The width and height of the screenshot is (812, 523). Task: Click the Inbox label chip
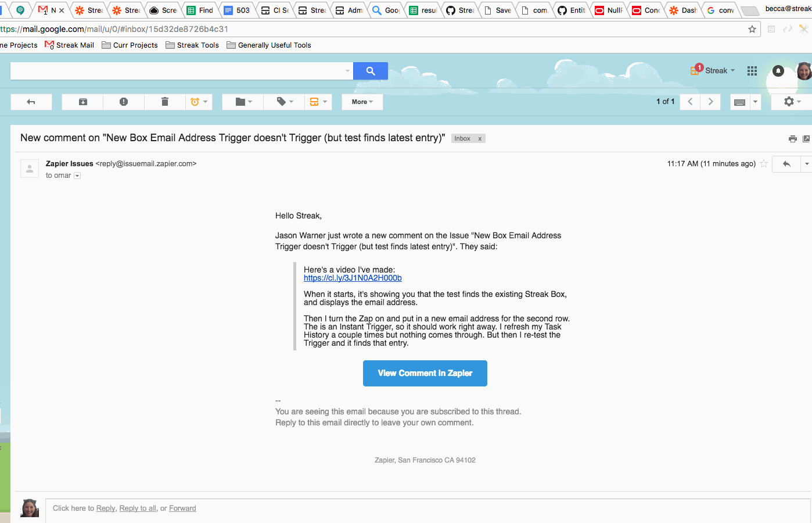tap(462, 138)
